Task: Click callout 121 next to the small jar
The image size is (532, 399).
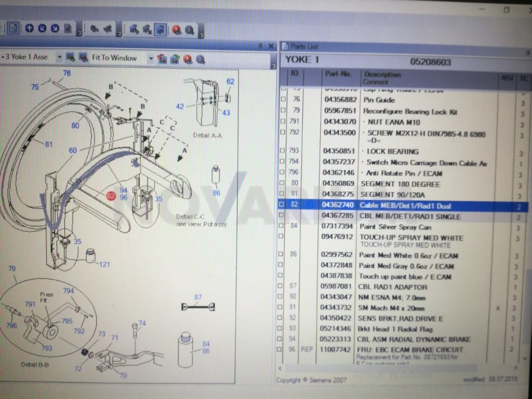Action: [x=104, y=264]
